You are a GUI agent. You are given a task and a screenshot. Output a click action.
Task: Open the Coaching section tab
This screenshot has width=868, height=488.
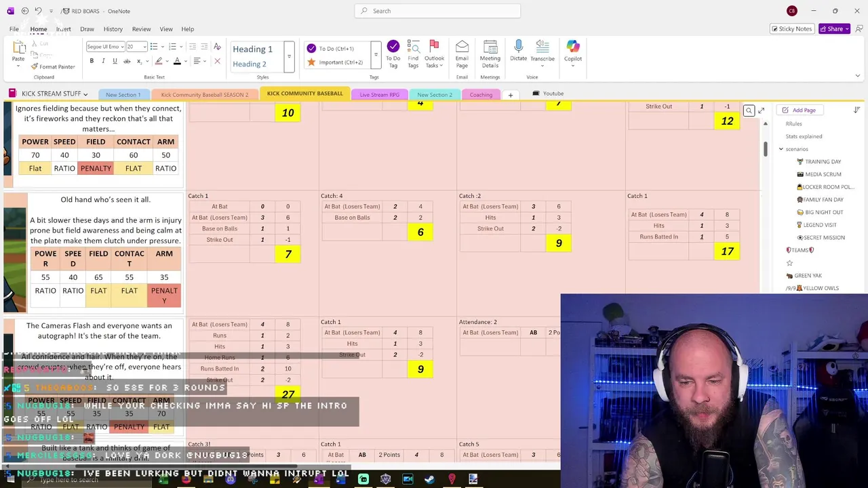click(x=481, y=95)
